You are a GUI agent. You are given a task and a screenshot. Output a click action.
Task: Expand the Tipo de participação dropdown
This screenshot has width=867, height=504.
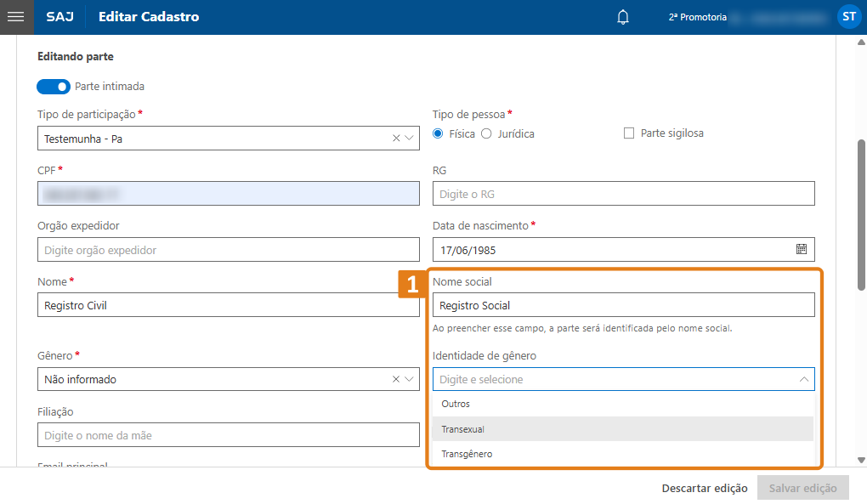coord(410,139)
